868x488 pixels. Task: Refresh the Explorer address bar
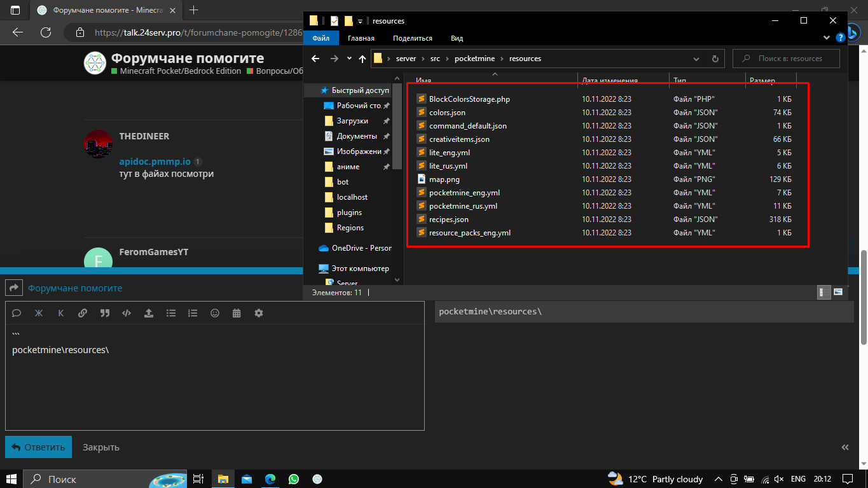point(715,59)
